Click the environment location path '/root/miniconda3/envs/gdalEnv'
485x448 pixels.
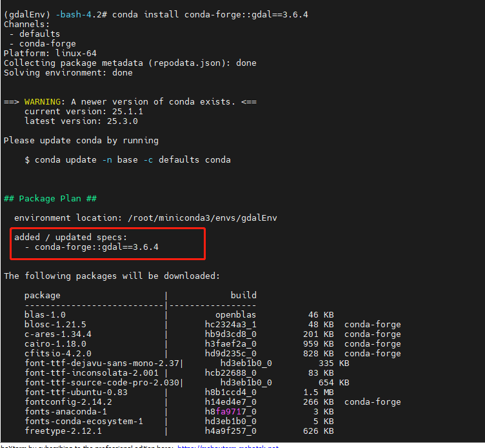point(203,218)
